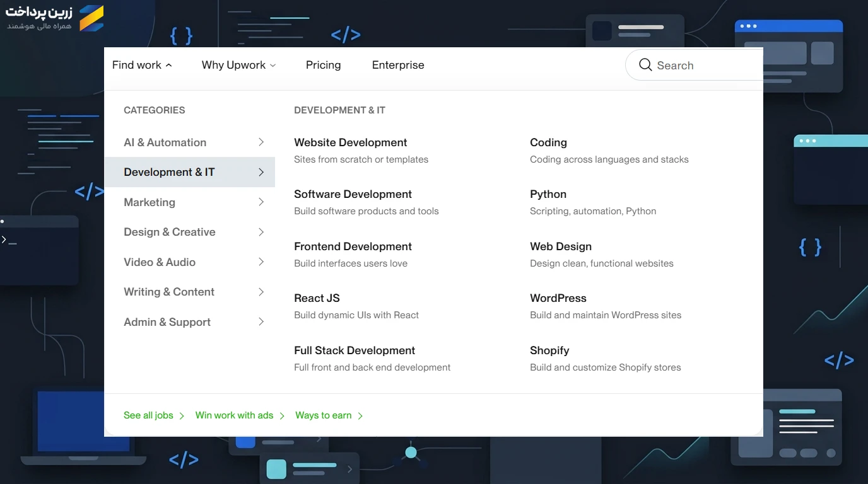View Full Stack Development jobs
868x484 pixels.
(355, 350)
